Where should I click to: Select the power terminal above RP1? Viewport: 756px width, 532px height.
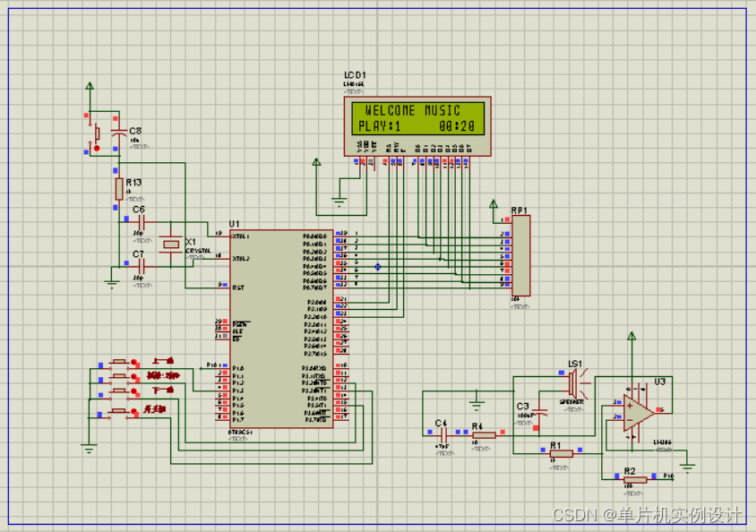(x=494, y=204)
